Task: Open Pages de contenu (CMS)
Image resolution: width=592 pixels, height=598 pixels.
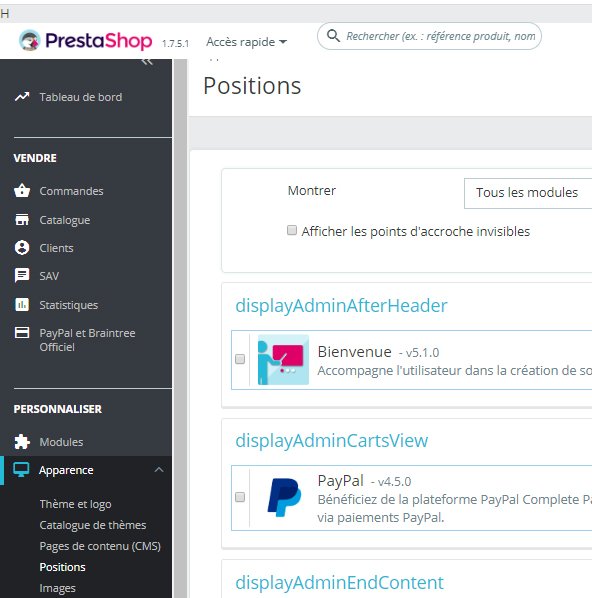Action: (100, 546)
